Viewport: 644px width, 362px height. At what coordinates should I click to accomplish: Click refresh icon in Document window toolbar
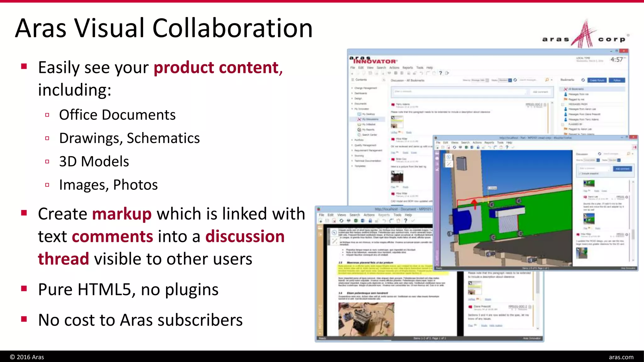tap(341, 221)
